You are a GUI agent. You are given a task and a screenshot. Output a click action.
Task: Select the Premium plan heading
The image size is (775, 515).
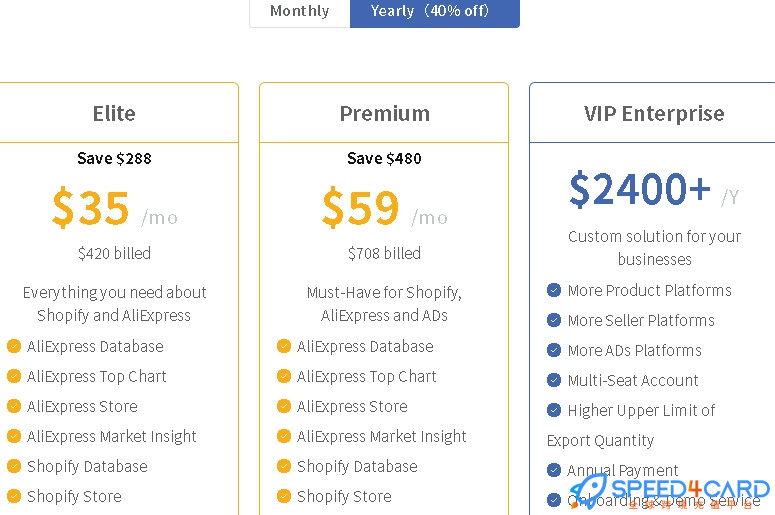[x=385, y=113]
